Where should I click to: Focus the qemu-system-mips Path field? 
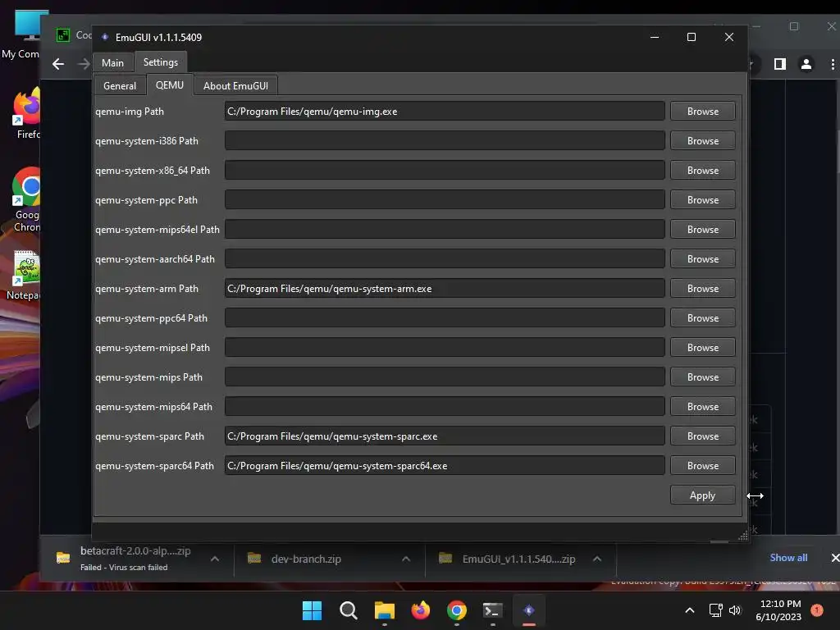(445, 377)
